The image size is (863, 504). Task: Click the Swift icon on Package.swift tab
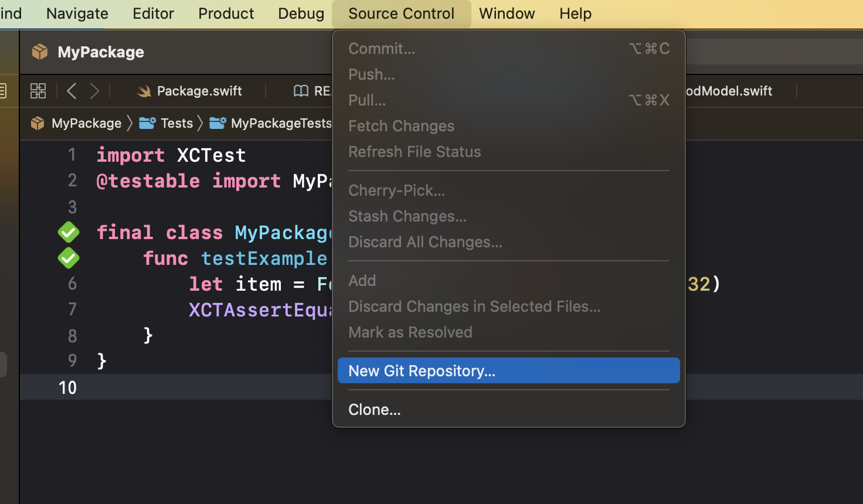(144, 91)
